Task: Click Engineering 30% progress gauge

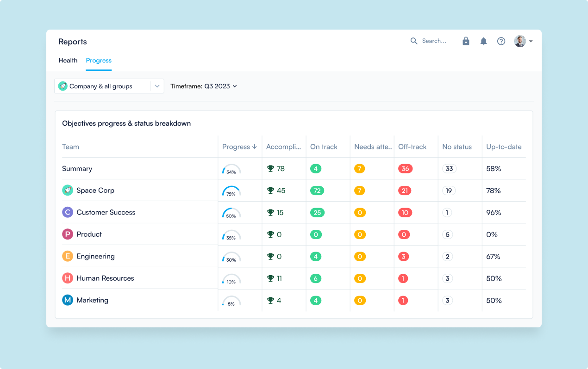Action: (231, 257)
